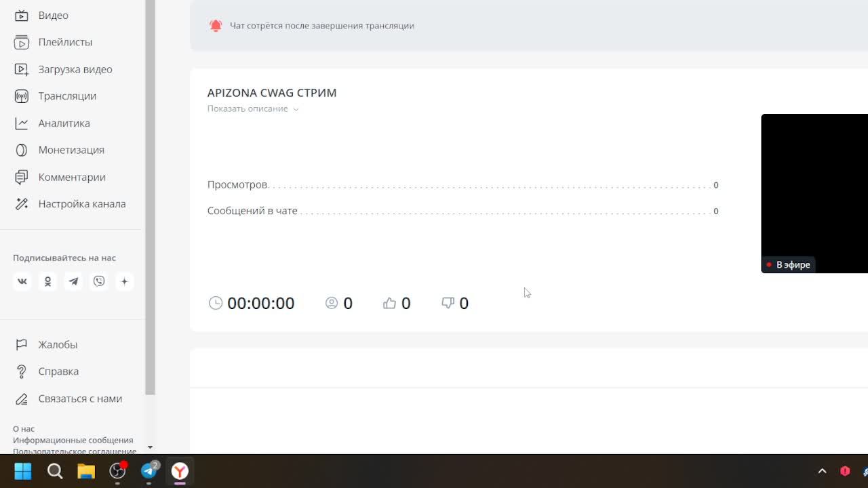Click the Настройка канала wand icon

coord(22,204)
